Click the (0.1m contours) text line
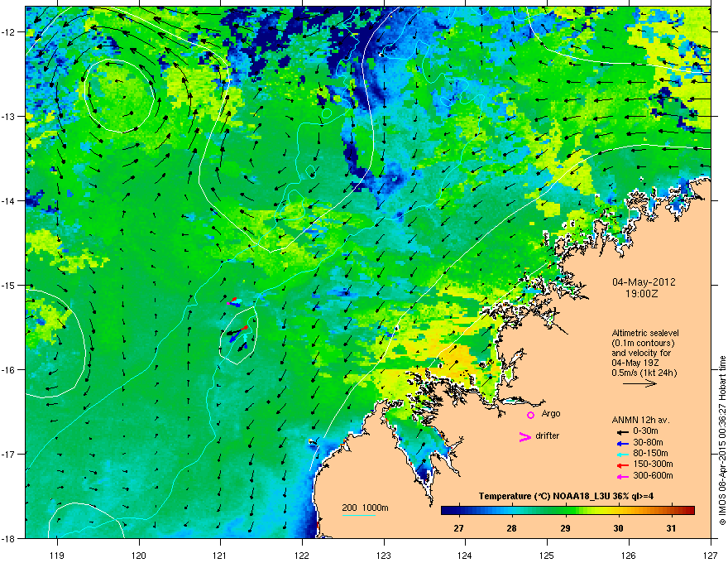The width and height of the screenshot is (728, 563). click(643, 343)
